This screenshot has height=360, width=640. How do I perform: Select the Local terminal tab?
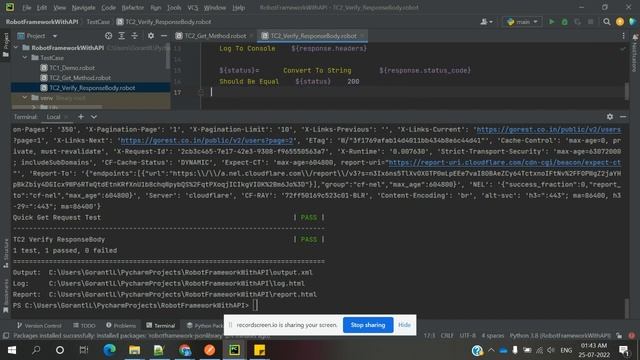coord(53,117)
